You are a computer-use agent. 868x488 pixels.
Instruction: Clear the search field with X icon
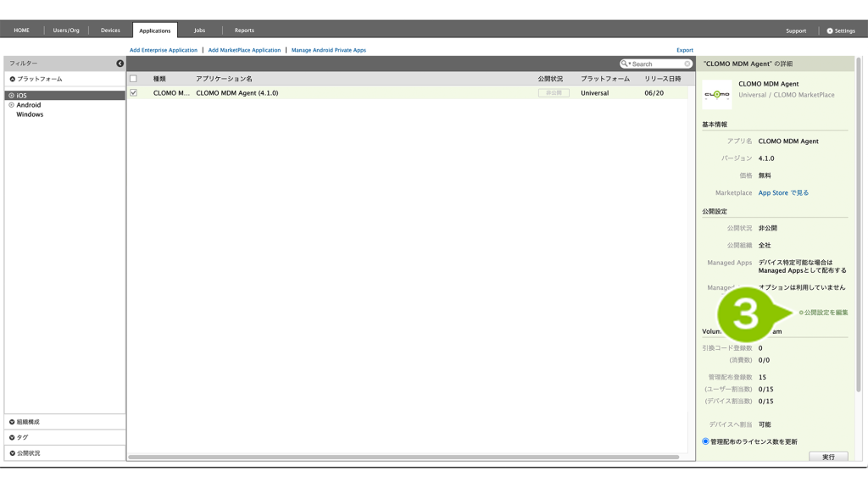687,64
